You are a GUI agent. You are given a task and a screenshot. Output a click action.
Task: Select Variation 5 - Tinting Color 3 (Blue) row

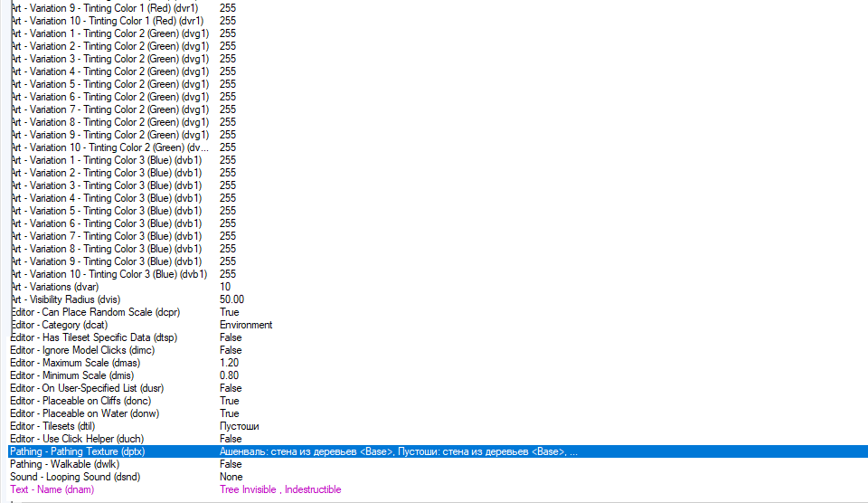438,211
